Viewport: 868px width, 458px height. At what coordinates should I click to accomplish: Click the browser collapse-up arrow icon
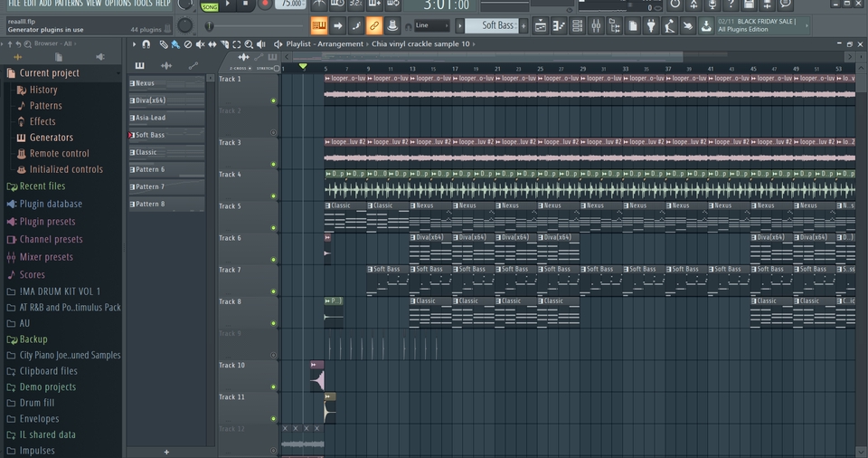(9, 43)
